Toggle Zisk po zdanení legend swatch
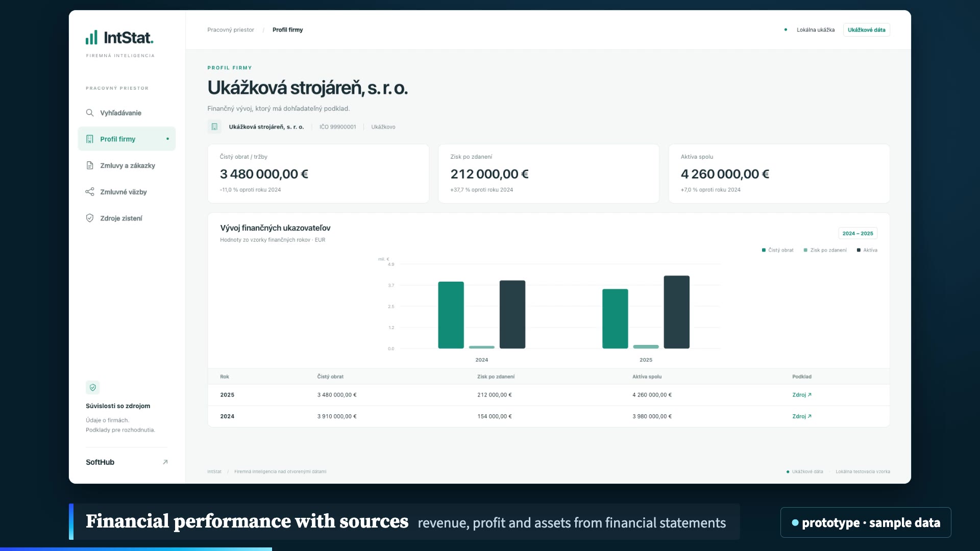This screenshot has width=980, height=551. (805, 250)
